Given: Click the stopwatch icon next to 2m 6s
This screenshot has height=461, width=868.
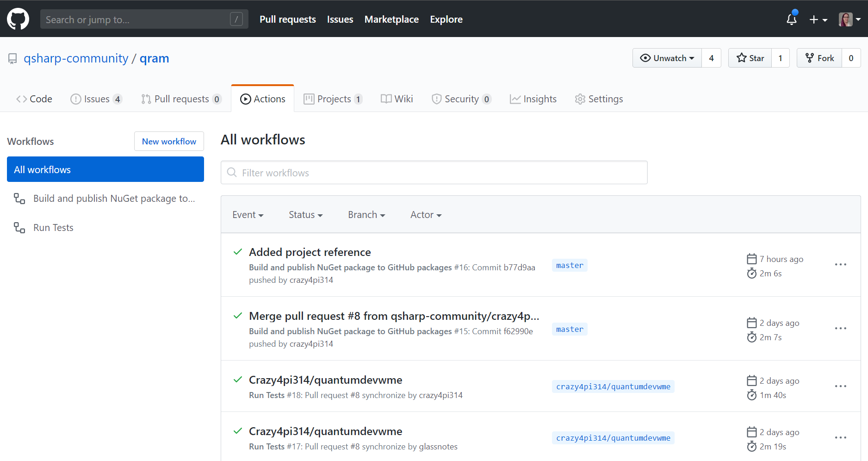Looking at the screenshot, I should [x=751, y=273].
